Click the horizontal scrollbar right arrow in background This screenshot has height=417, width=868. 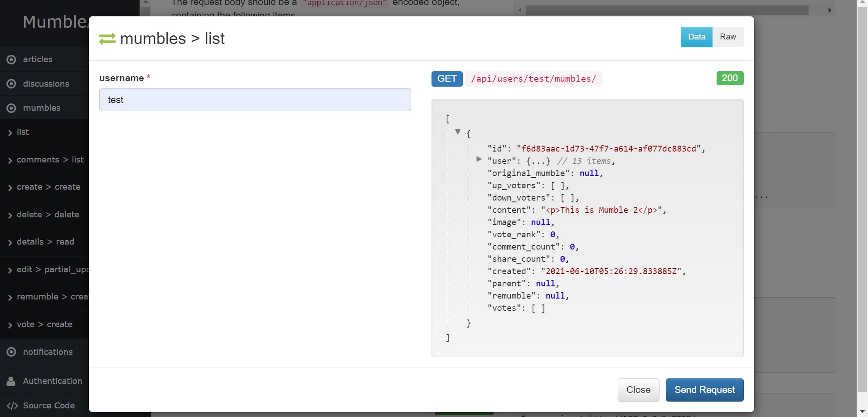tap(830, 10)
